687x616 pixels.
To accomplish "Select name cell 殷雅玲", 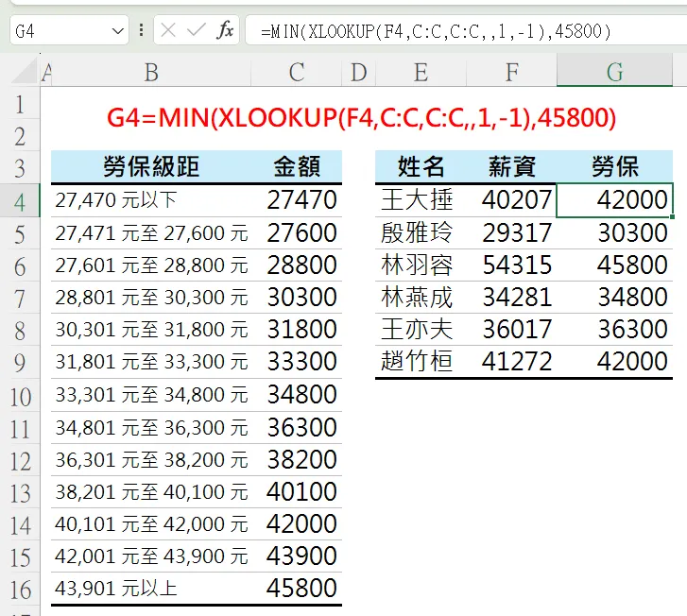I will pyautogui.click(x=421, y=232).
